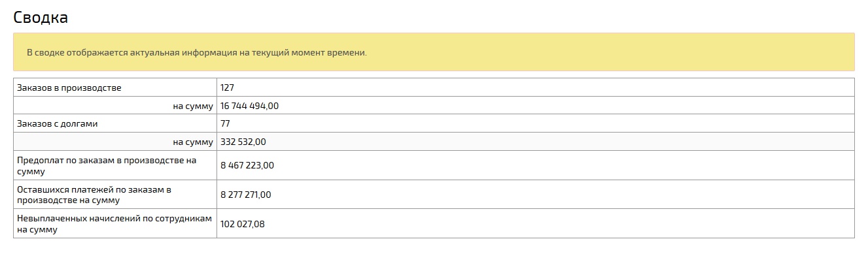Click the orders in production value 127
Viewport: 868px width, 254px height.
pyautogui.click(x=228, y=87)
